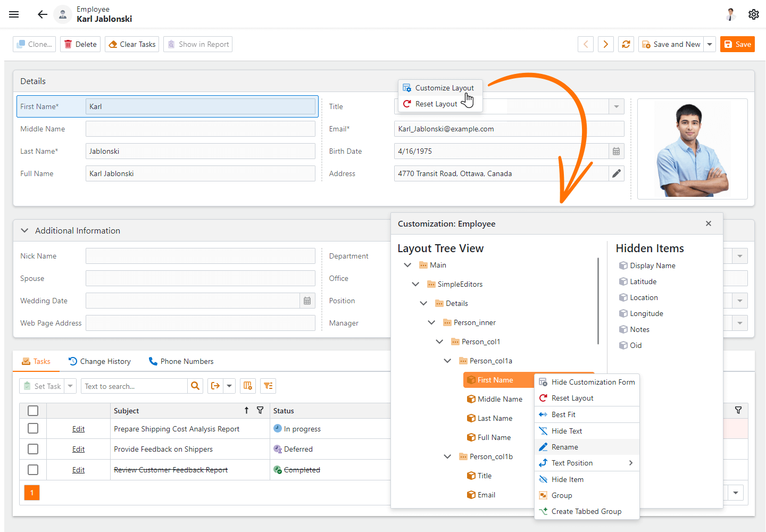Click Edit on Review Customer Feedback Report
This screenshot has width=766, height=532.
78,470
